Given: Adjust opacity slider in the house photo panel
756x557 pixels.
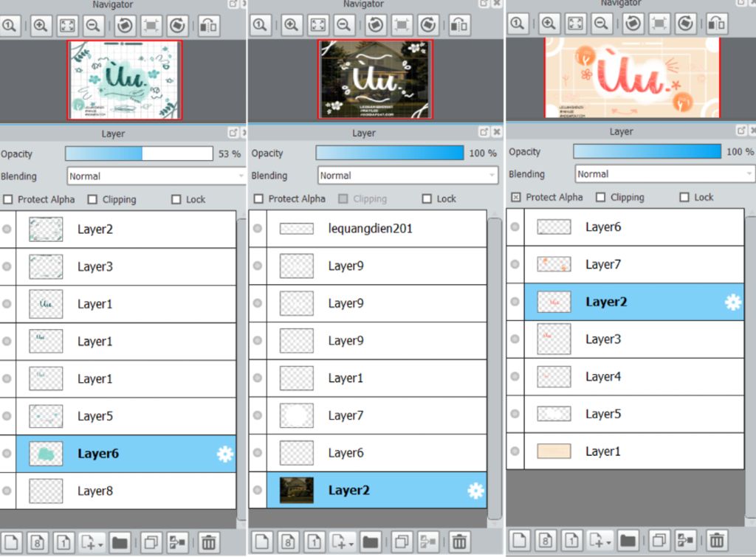Looking at the screenshot, I should tap(390, 153).
